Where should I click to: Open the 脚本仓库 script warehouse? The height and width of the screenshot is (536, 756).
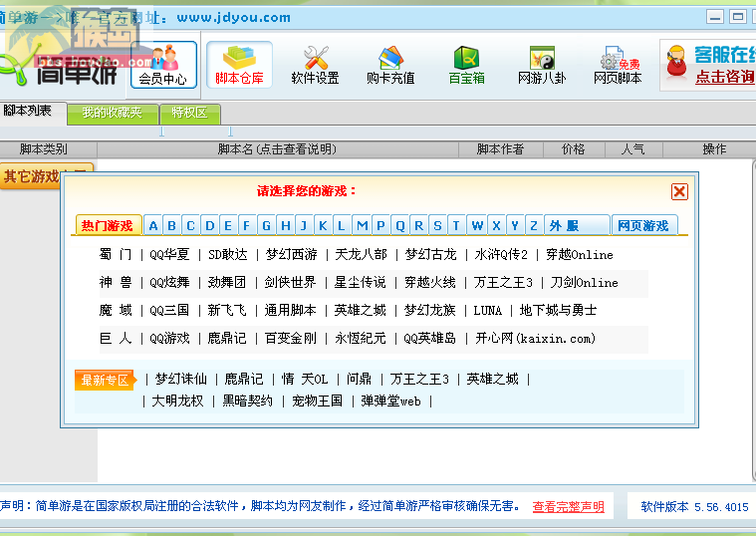(x=239, y=65)
